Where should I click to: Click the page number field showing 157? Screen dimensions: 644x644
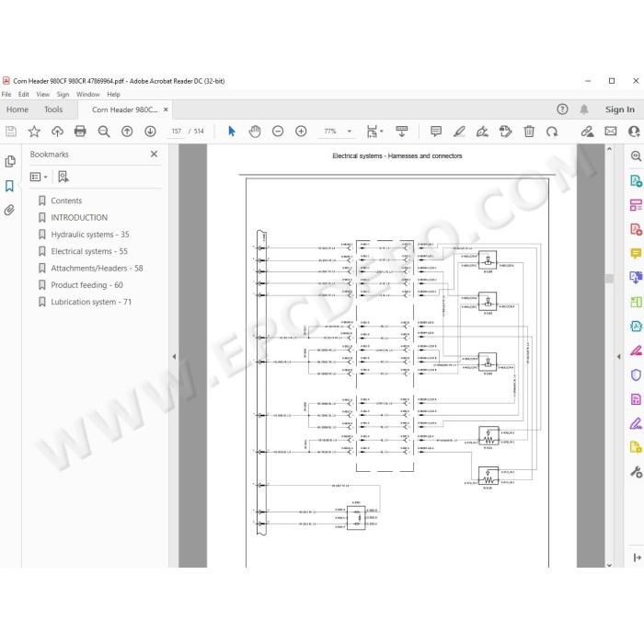pos(177,132)
